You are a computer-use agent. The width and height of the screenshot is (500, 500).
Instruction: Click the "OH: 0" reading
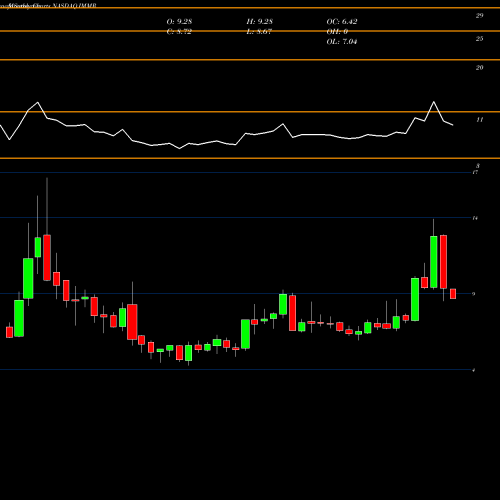pos(337,32)
